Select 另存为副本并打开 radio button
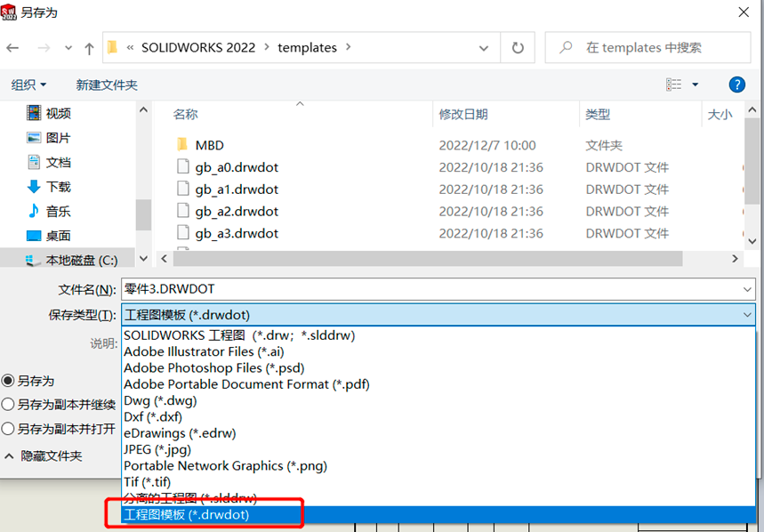This screenshot has width=764, height=532. click(x=8, y=429)
